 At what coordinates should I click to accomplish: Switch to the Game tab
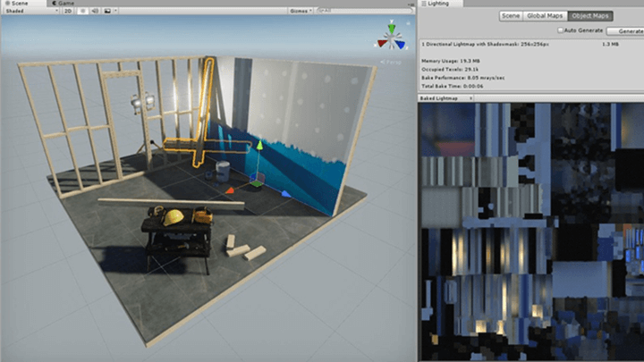63,3
